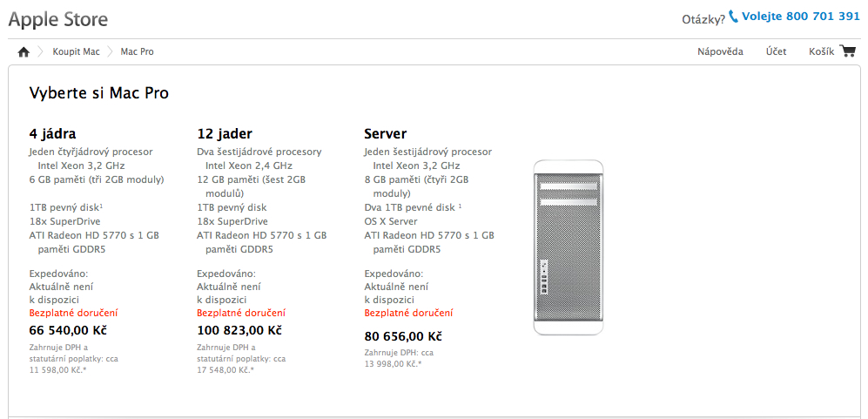This screenshot has width=868, height=419.
Task: Click the Apple Store title
Action: click(58, 18)
